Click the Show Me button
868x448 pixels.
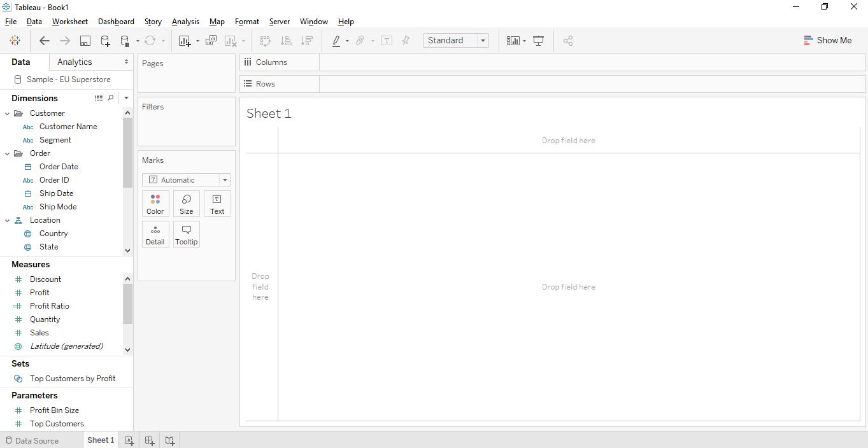point(827,39)
